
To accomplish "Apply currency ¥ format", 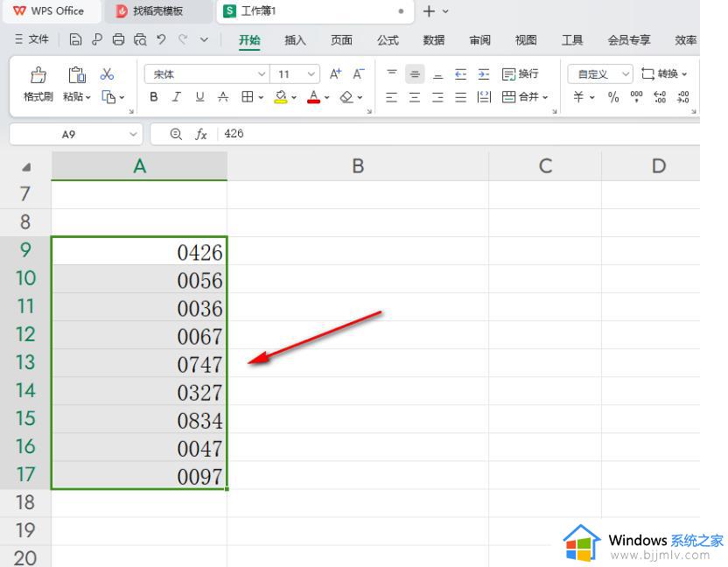I will (x=578, y=97).
